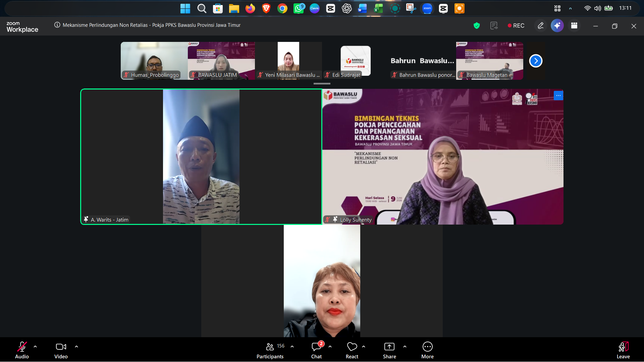
Task: Select the Humas_Probolinggo video thumbnail
Action: pos(154,61)
